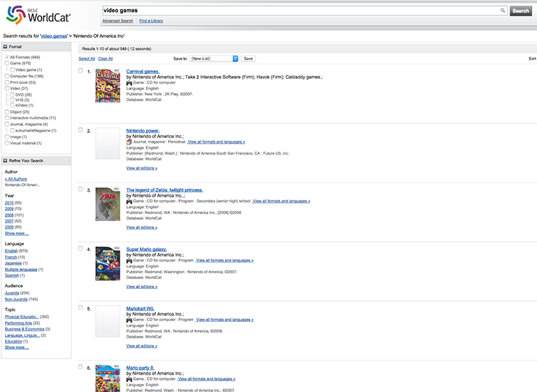Check the Video game (1) filter

pyautogui.click(x=12, y=70)
